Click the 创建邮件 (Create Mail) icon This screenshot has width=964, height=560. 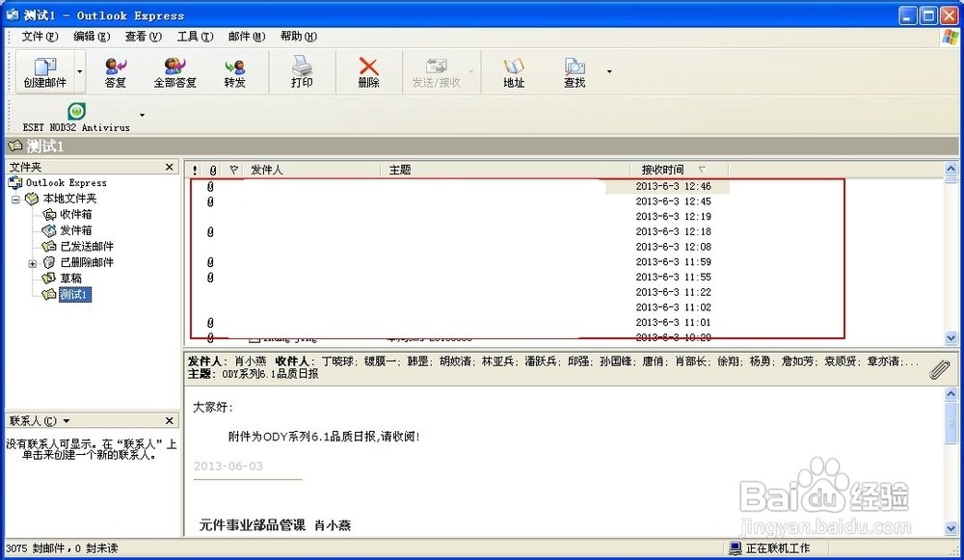(x=45, y=70)
